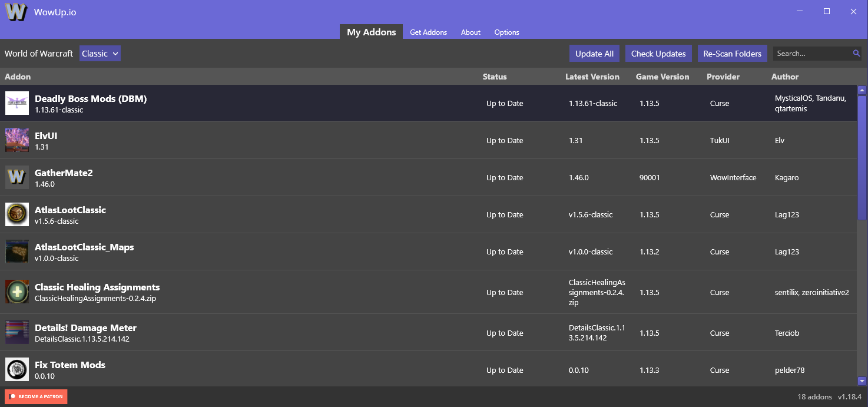
Task: Select the Details! Damage Meter addon name
Action: tap(85, 327)
